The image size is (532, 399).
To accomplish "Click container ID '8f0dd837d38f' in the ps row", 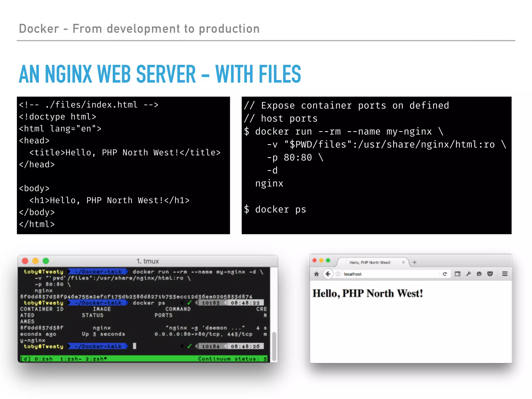I will 42,328.
